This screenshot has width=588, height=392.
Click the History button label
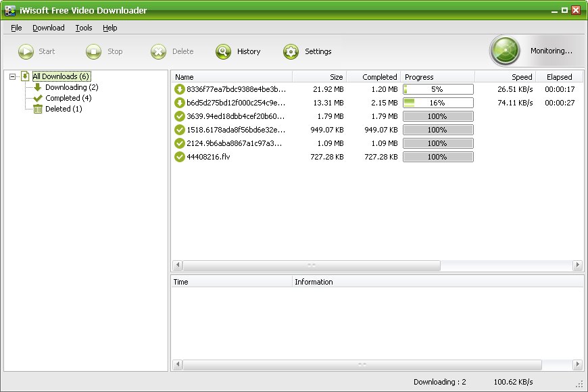pyautogui.click(x=249, y=51)
